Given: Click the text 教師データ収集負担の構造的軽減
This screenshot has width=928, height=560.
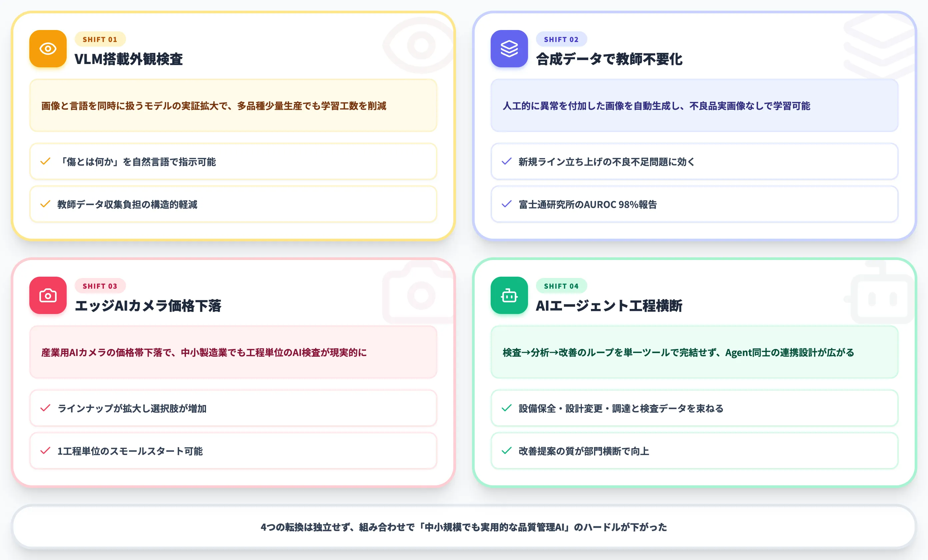Looking at the screenshot, I should (127, 204).
